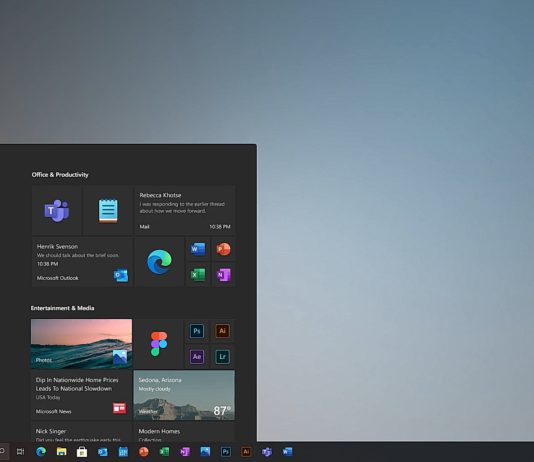The width and height of the screenshot is (534, 462).
Task: Open Photoshop from the taskbar
Action: 225,452
